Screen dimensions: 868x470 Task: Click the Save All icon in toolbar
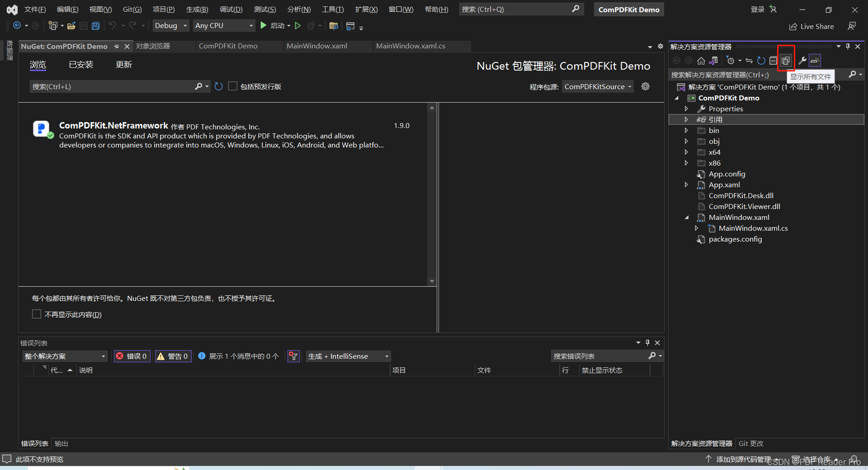click(95, 26)
